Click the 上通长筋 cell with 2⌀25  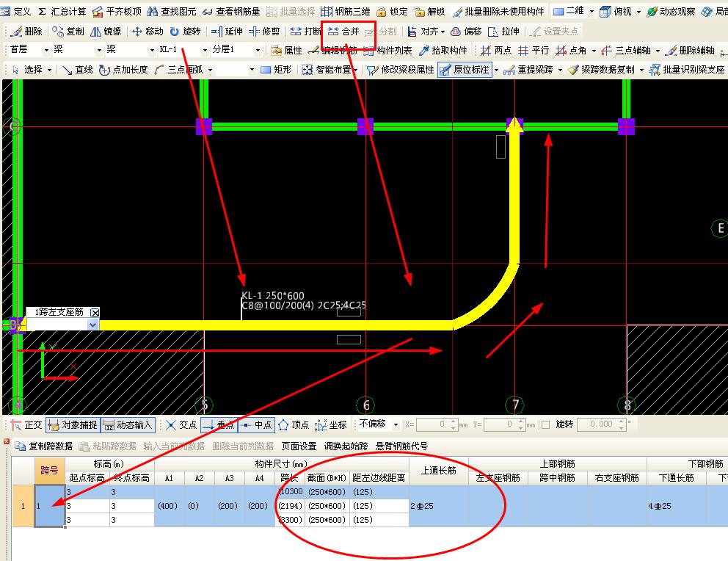tap(438, 506)
